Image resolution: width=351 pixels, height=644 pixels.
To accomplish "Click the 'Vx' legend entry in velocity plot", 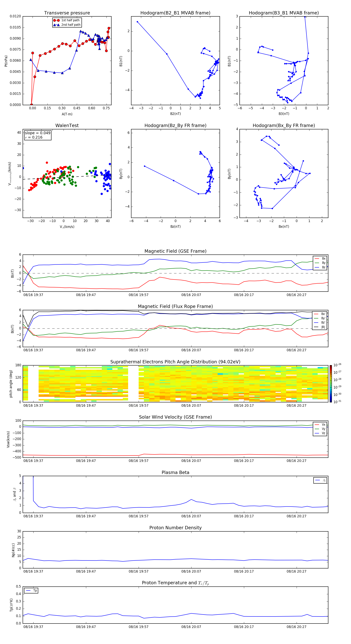I will tap(320, 424).
